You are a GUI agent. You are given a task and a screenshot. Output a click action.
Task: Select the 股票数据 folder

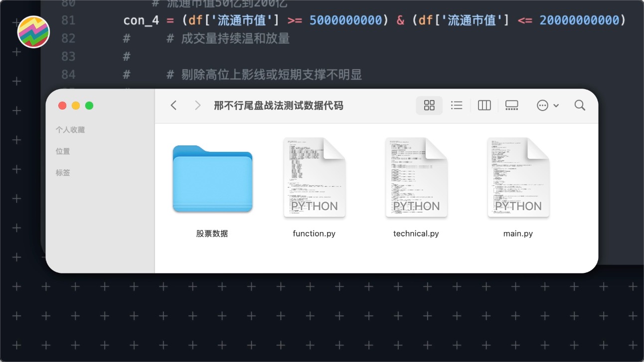[212, 179]
